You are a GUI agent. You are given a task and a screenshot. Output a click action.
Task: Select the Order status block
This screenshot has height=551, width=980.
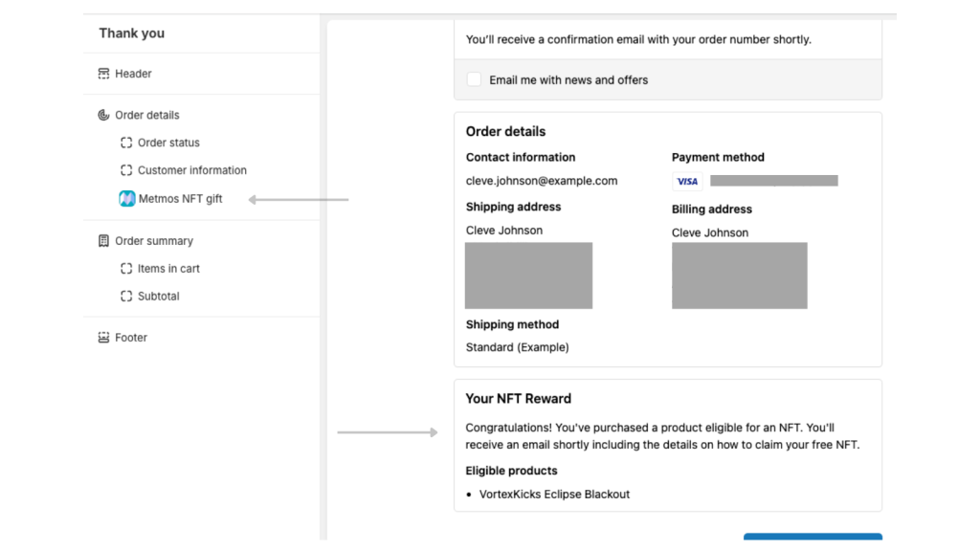tap(168, 143)
